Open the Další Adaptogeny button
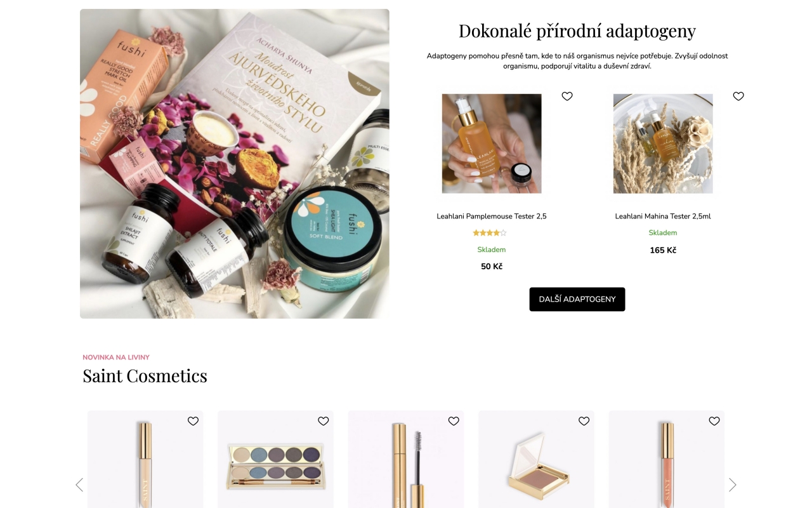Screen dimensions: 812x508 577,299
